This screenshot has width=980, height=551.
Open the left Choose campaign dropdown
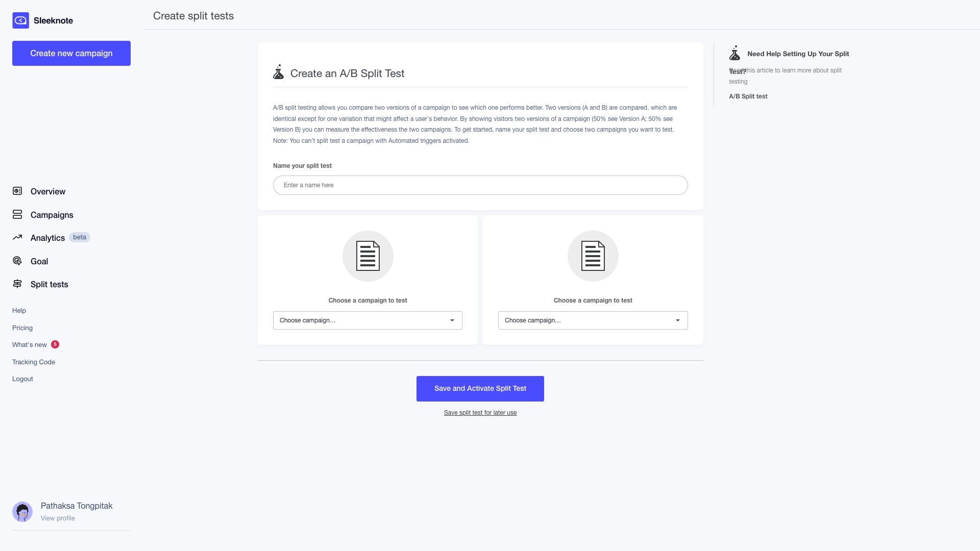coord(367,320)
